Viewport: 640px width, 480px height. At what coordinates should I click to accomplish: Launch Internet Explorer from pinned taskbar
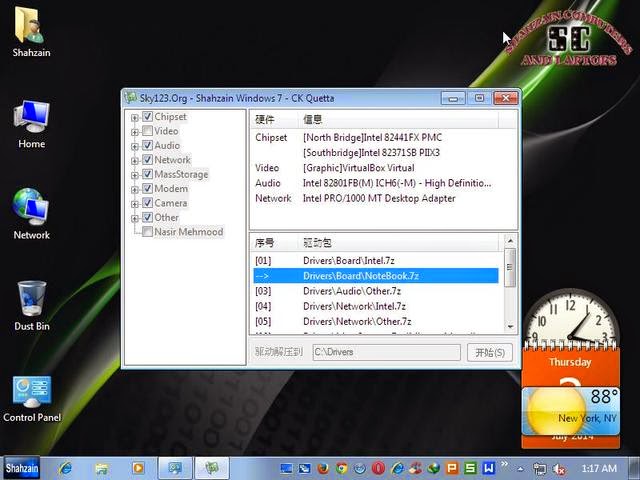(x=65, y=468)
